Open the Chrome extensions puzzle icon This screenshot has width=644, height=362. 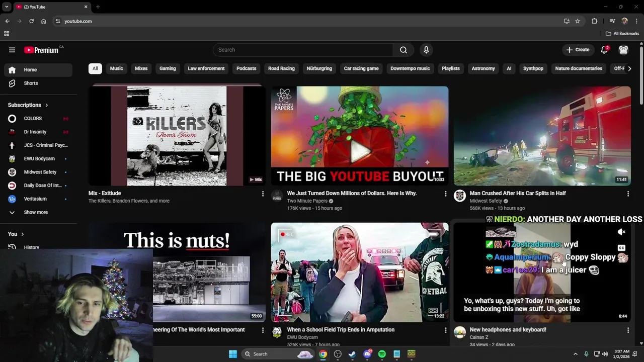(x=595, y=21)
